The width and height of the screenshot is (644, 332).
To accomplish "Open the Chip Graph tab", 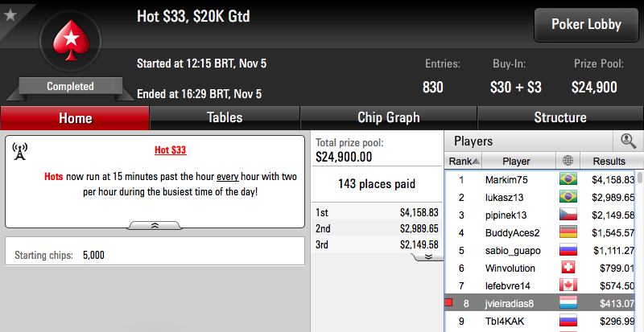I will tap(388, 118).
